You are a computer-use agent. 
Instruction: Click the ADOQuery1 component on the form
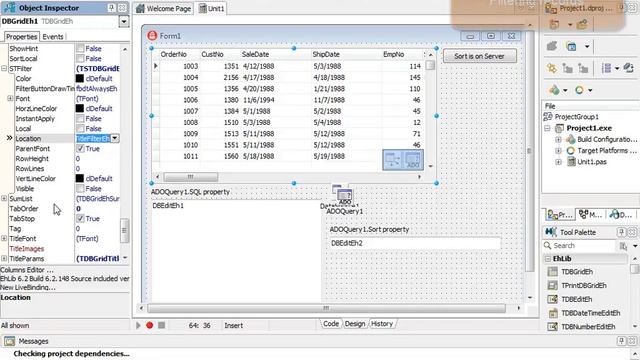point(345,197)
